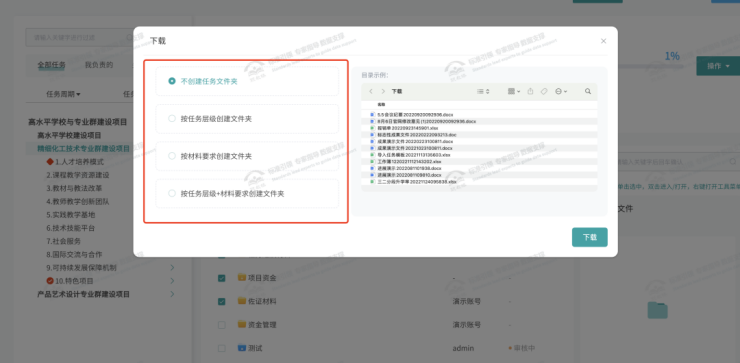Click the 佐证材料 yellow folder icon
The height and width of the screenshot is (363, 740).
[242, 301]
